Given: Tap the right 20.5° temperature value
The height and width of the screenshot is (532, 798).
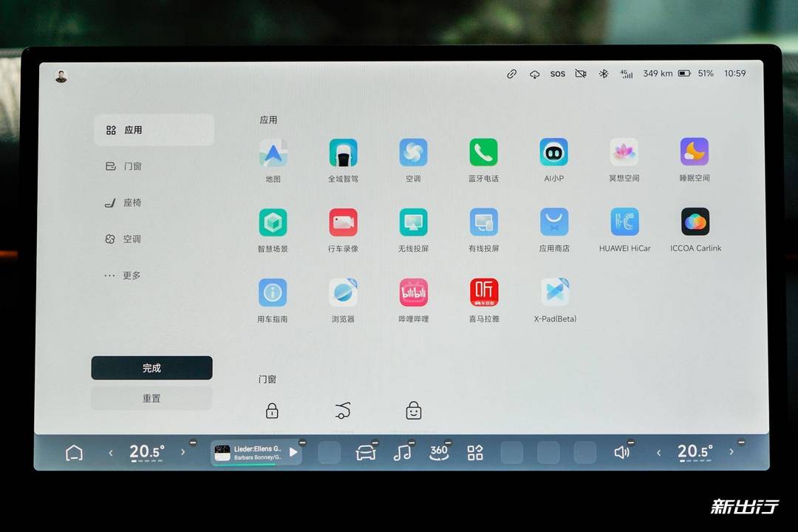Looking at the screenshot, I should 695,451.
